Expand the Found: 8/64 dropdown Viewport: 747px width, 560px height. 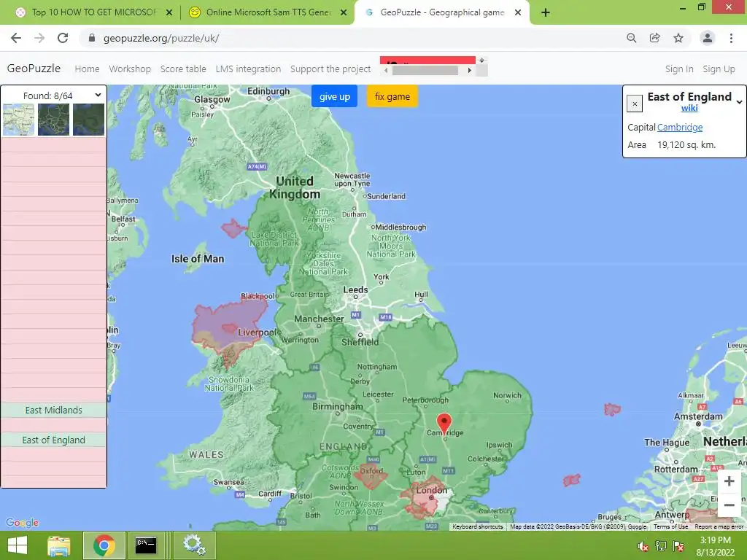tap(98, 95)
